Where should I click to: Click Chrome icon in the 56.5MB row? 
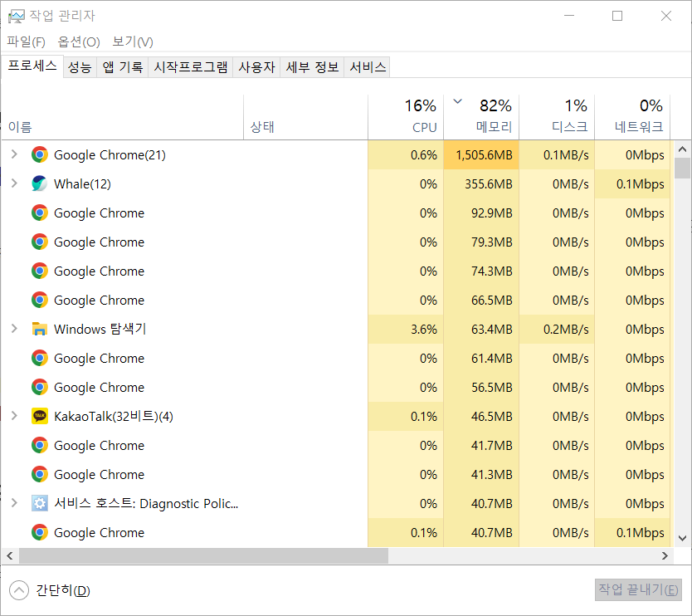40,387
